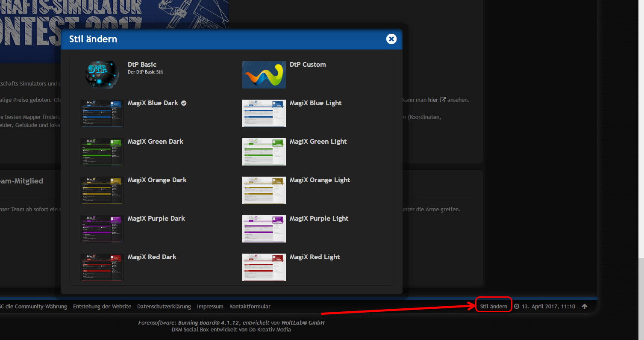Viewport: 644px width, 340px height.
Task: Click the clock icon before the date
Action: coord(516,306)
